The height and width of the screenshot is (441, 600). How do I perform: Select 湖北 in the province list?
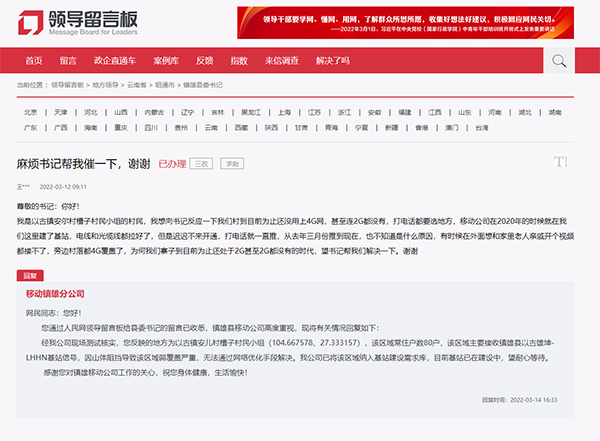click(x=525, y=112)
